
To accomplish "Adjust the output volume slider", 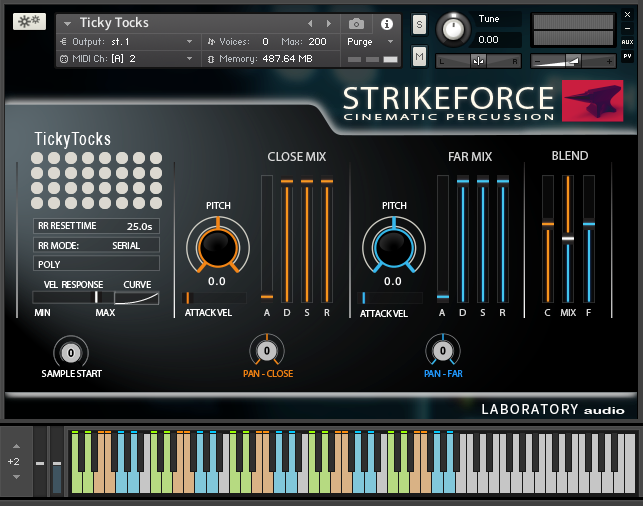I will click(x=573, y=62).
